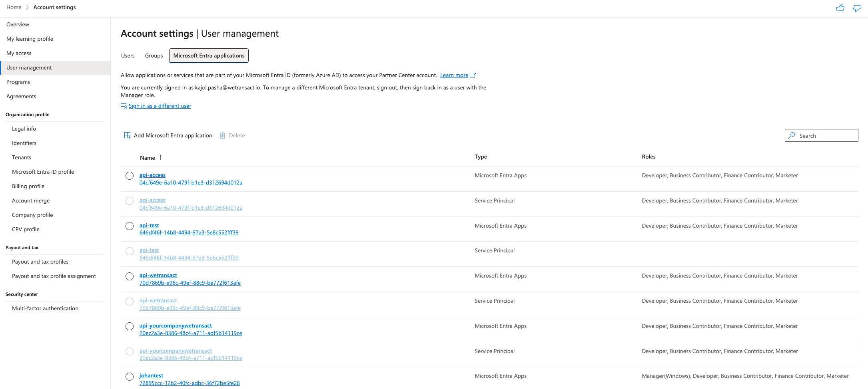868x389 pixels.
Task: Open My learning profile in sidebar
Action: click(x=30, y=39)
